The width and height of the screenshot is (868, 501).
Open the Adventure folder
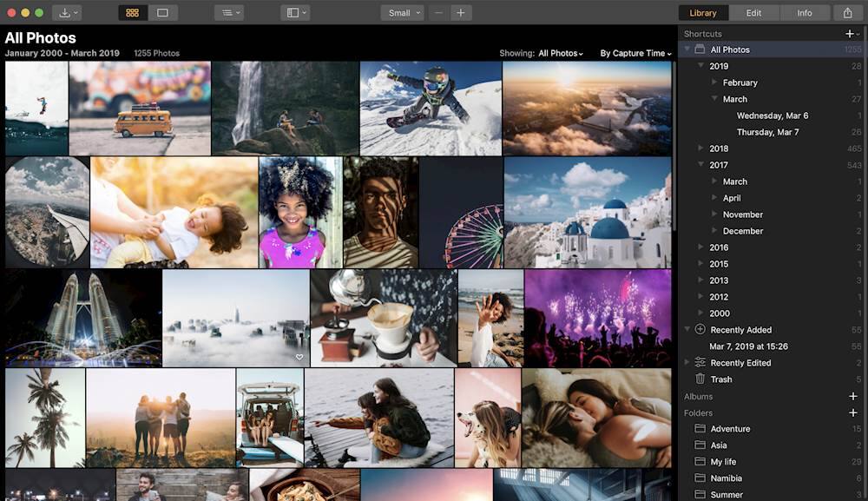pos(730,429)
